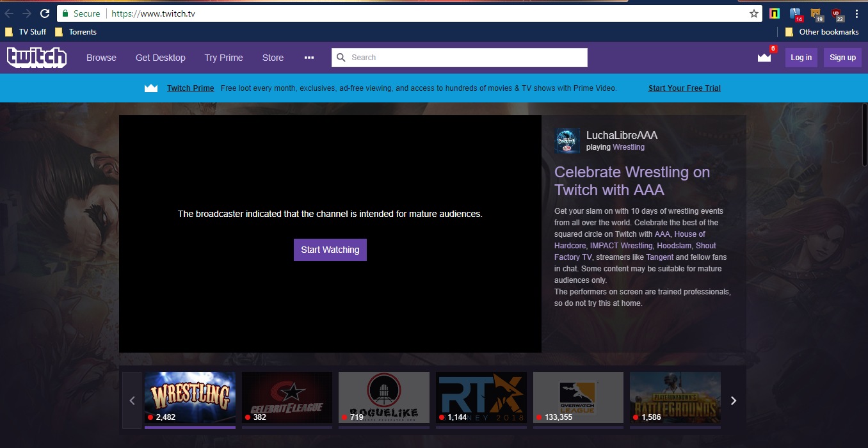Show previous carousel streams
Screen dimensions: 868x448
click(x=132, y=401)
